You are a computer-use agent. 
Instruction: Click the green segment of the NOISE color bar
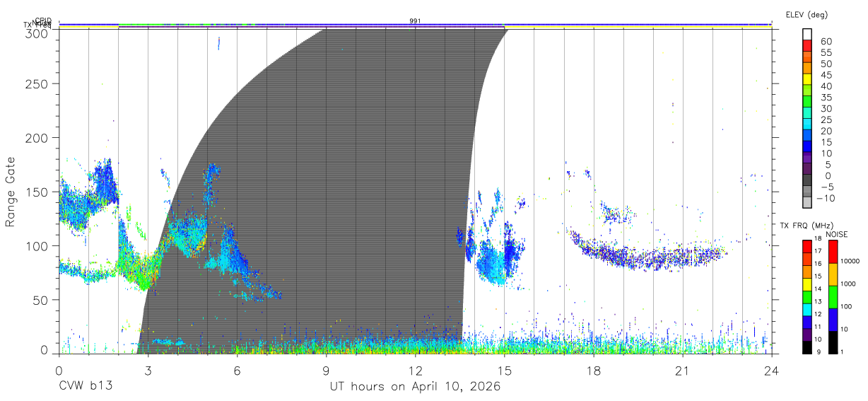[832, 297]
